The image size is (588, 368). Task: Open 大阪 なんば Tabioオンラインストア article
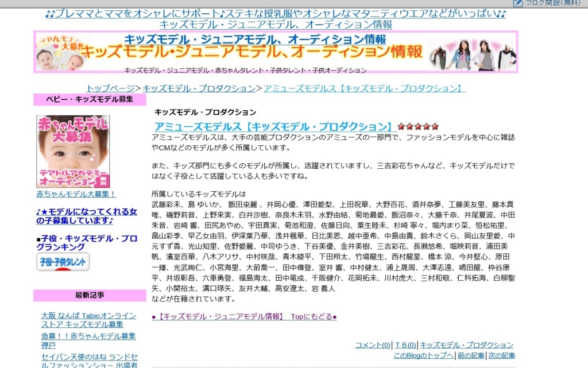(x=88, y=320)
